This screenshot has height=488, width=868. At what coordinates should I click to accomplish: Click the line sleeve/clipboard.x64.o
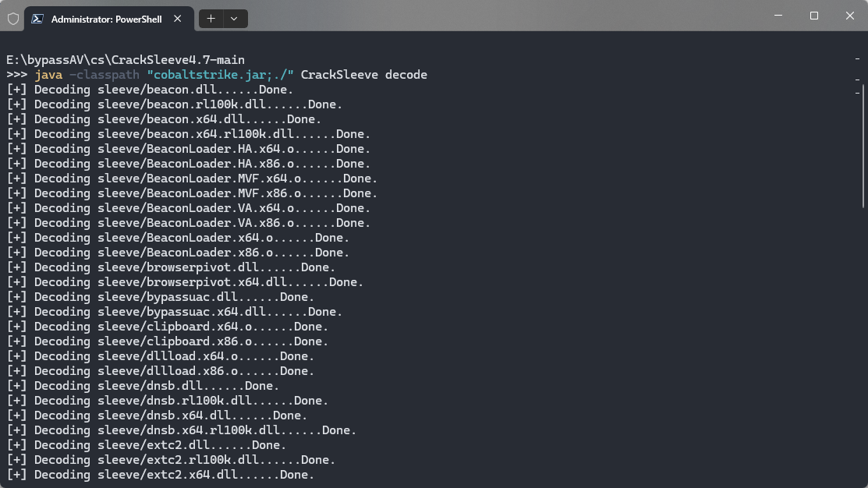[167, 327]
